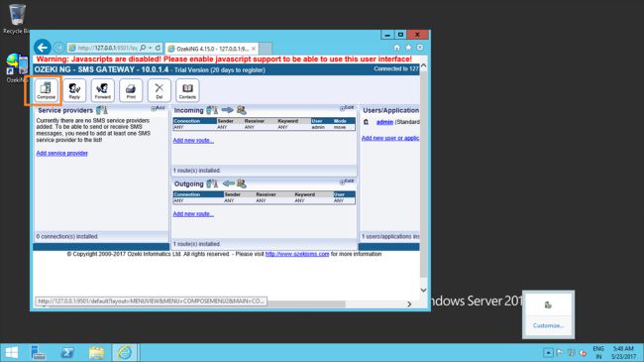Click the Del delete toolbar button
This screenshot has width=644, height=362.
pos(160,90)
